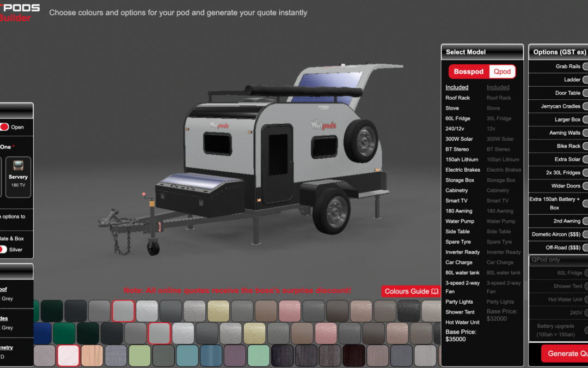The height and width of the screenshot is (368, 588).
Task: Select the dark maroon wood swatch in the bottom row
Action: tap(354, 355)
